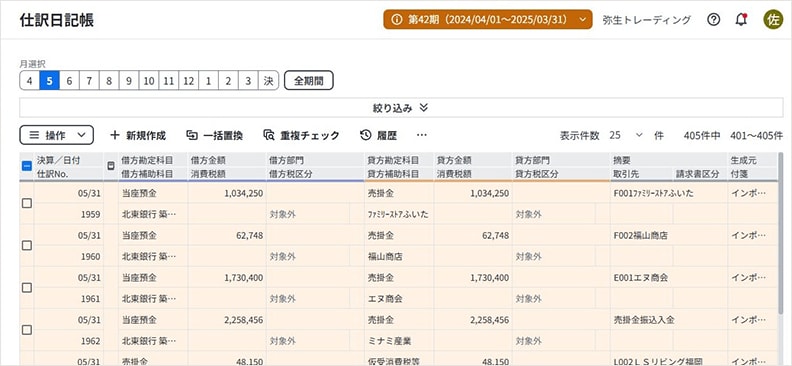Check the row for 仕訳No. 1961
The width and height of the screenshot is (792, 366).
27,288
